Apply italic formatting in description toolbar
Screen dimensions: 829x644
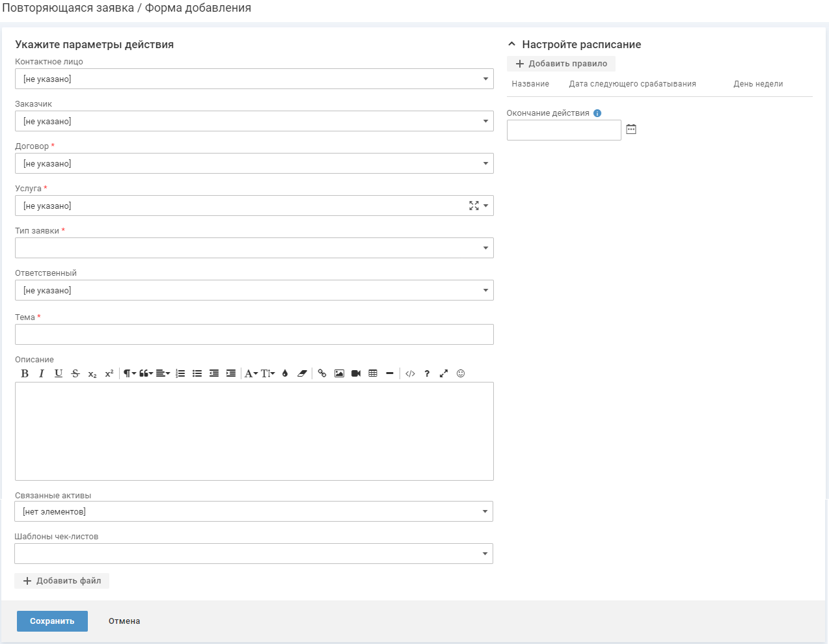click(42, 373)
